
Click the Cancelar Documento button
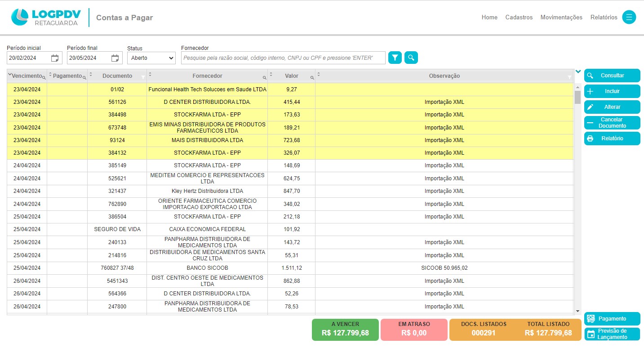point(612,123)
